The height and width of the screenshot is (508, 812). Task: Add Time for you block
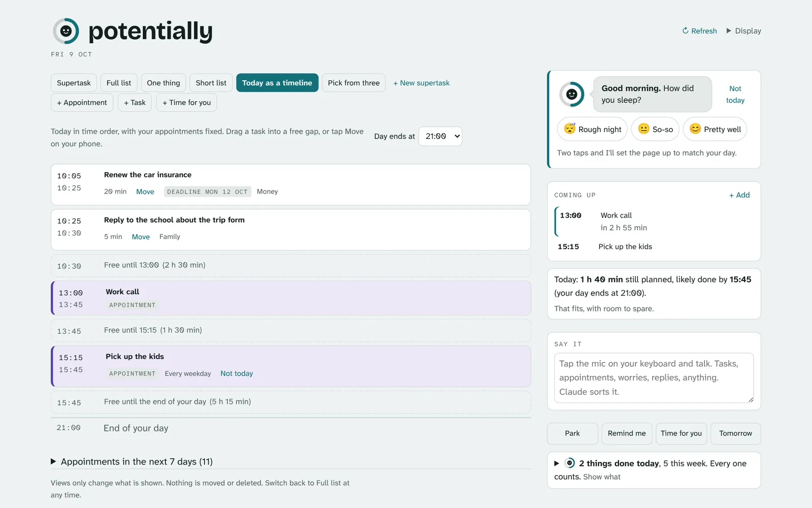pos(186,103)
